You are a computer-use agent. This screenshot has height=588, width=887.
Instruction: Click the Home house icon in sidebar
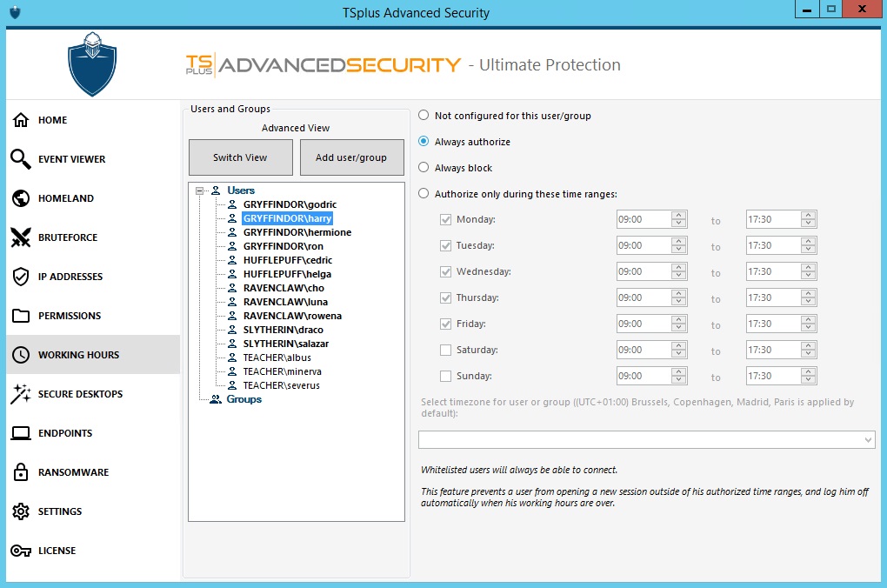(21, 120)
